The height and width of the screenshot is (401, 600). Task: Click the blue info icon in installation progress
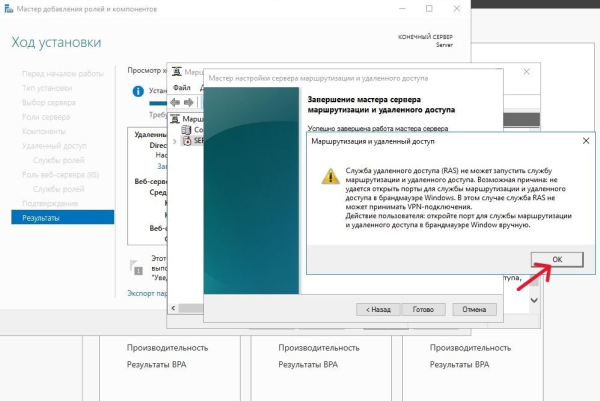coord(138,91)
